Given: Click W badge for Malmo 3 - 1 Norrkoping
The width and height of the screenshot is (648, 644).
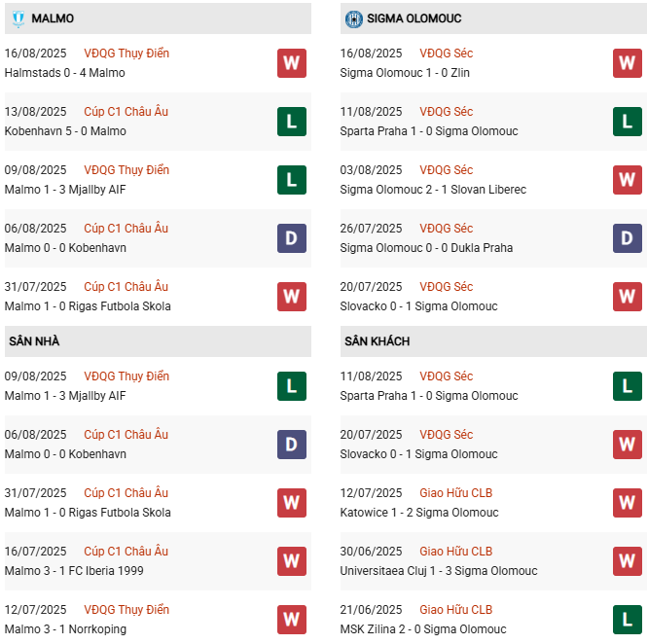Looking at the screenshot, I should [x=291, y=620].
